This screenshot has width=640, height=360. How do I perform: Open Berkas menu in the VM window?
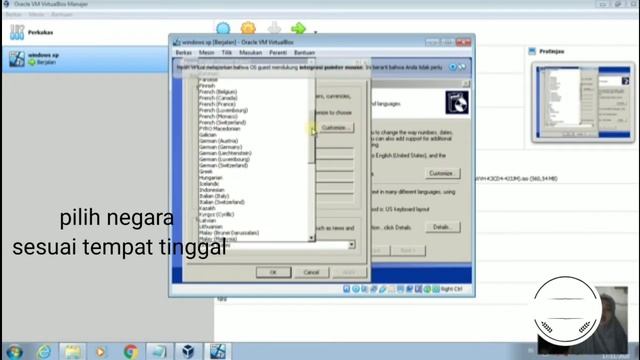click(x=184, y=53)
